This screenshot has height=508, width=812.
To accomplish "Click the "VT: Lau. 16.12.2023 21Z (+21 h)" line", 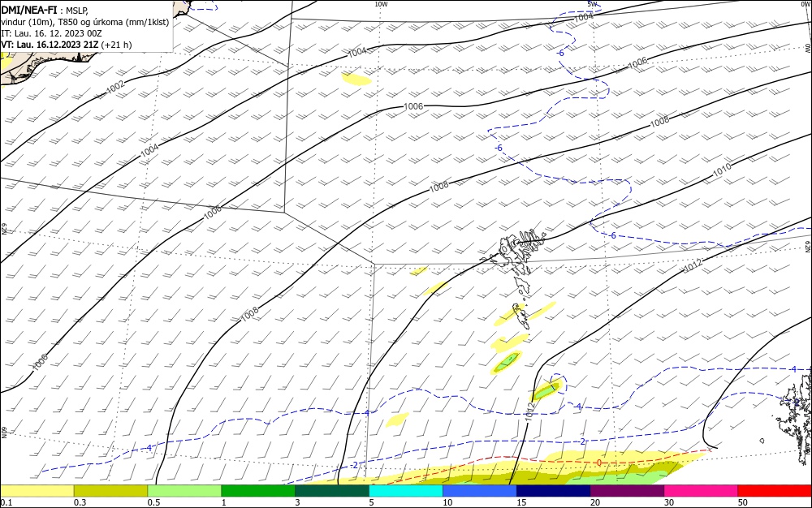I will (x=67, y=45).
